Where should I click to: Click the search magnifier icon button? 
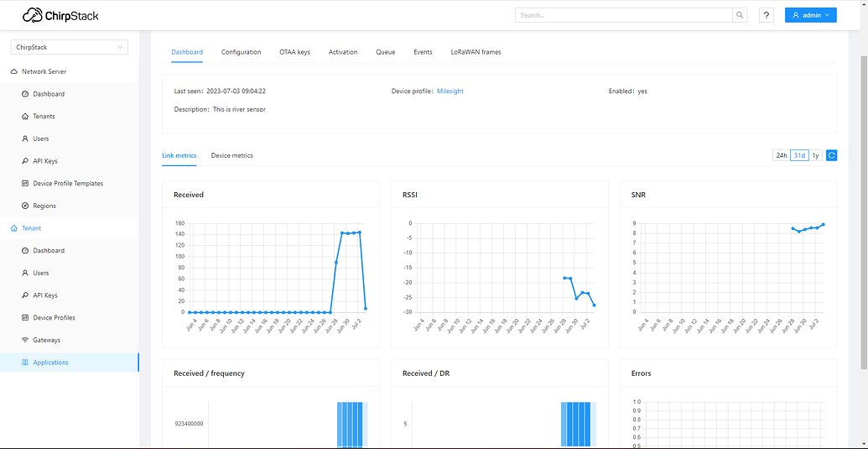pyautogui.click(x=740, y=15)
